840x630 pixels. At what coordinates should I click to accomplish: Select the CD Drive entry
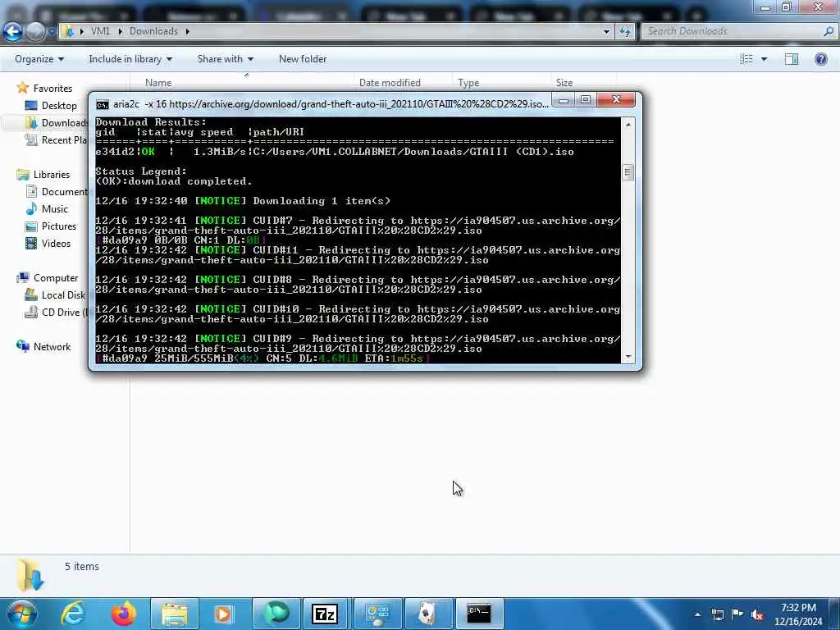(x=55, y=312)
